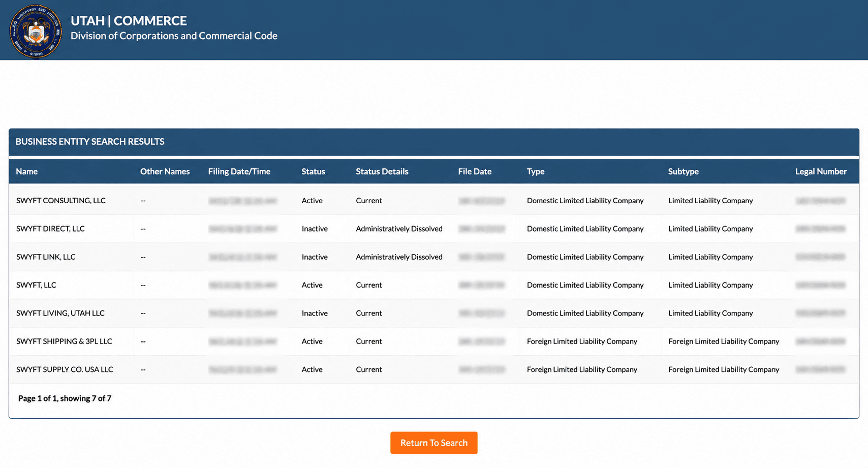This screenshot has width=868, height=468.
Task: Click the type cell for SWYFT SHIPPING & 3PL
Action: [582, 341]
